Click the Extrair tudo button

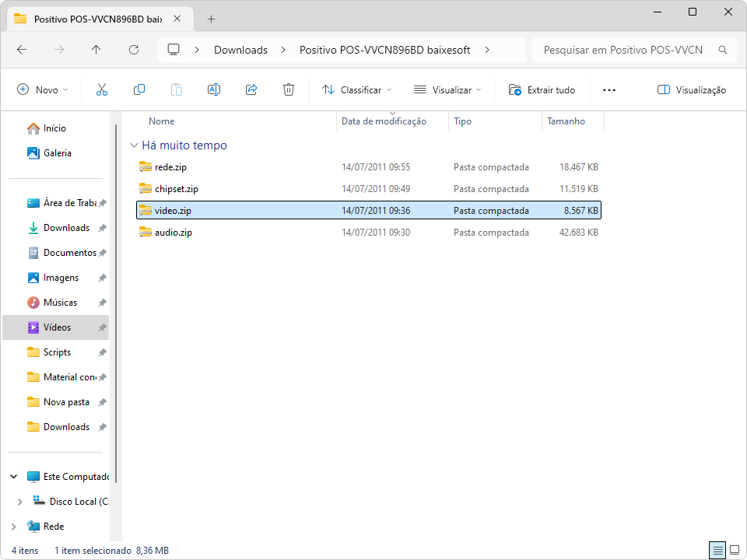click(542, 89)
